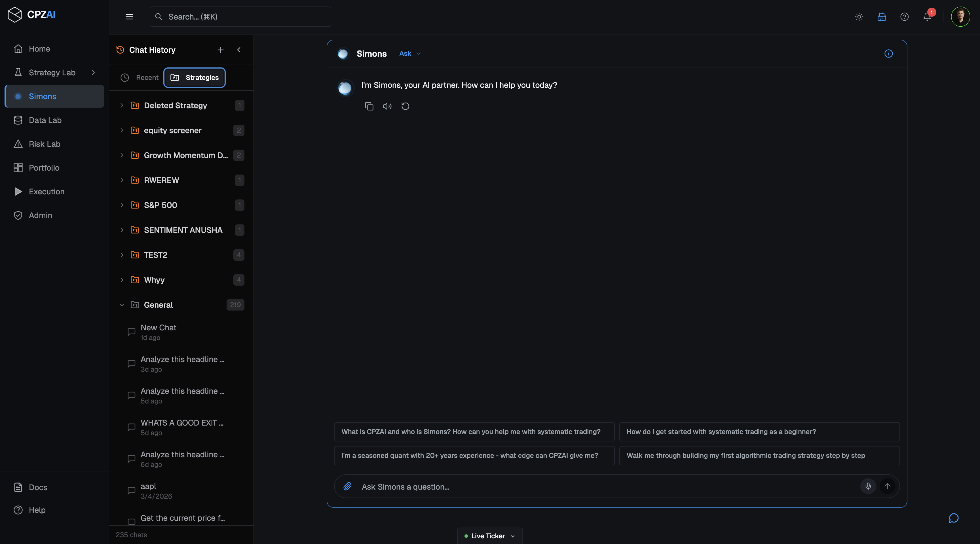
Task: Select the seasoned quant edge suggestion prompt
Action: [x=473, y=455]
